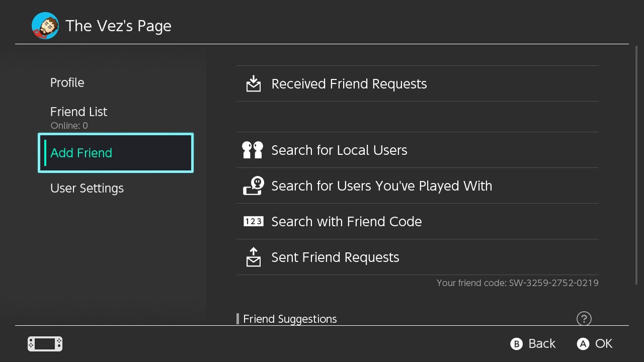
Task: Open the Friend Suggestions help question mark
Action: pos(584,318)
